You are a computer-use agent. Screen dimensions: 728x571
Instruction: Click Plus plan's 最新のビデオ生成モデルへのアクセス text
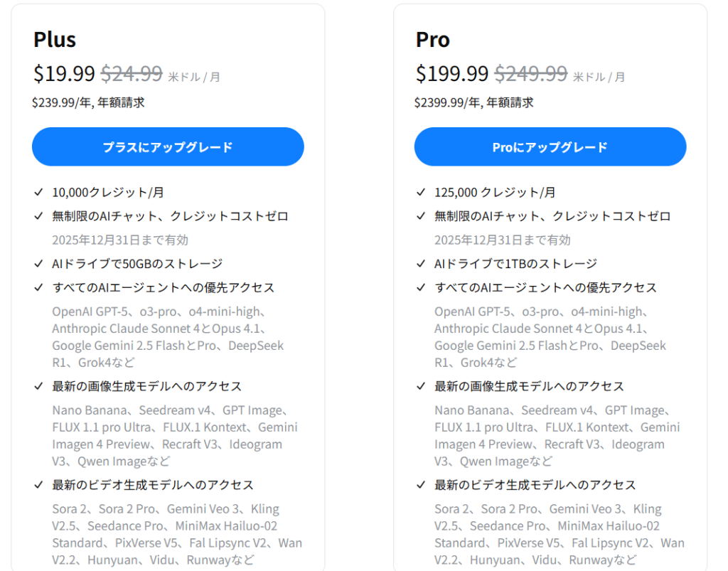tap(153, 485)
